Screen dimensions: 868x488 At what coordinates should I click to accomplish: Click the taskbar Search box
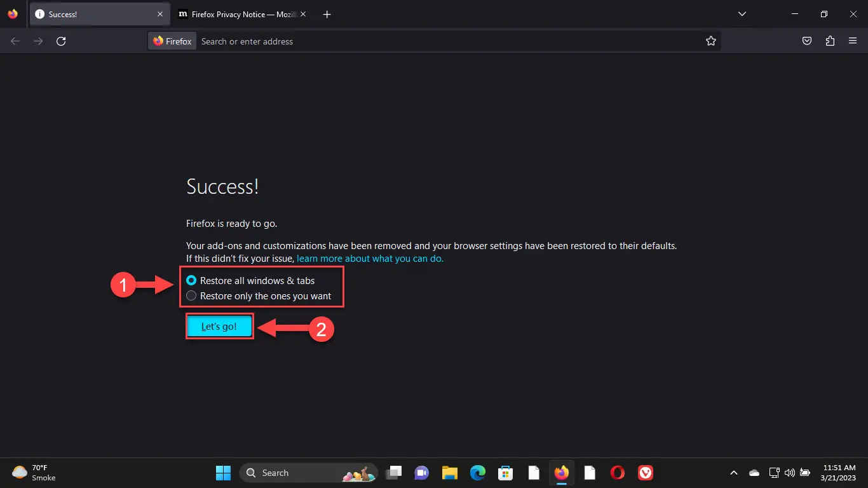[x=308, y=473]
